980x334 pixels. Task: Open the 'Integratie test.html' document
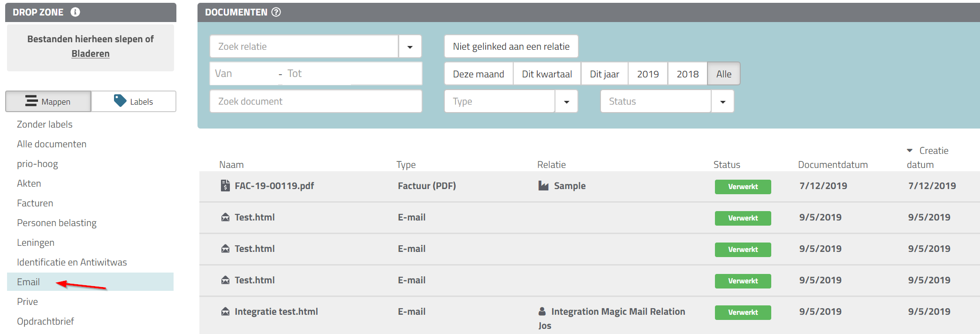(x=276, y=311)
